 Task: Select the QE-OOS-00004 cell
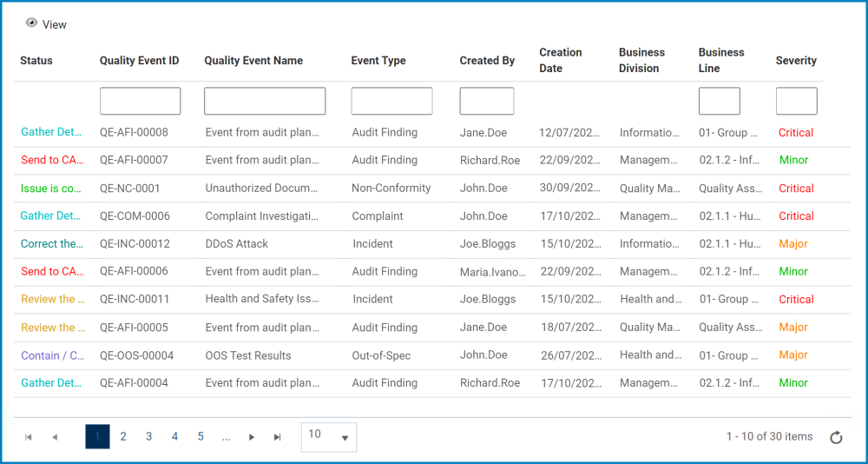tap(137, 355)
